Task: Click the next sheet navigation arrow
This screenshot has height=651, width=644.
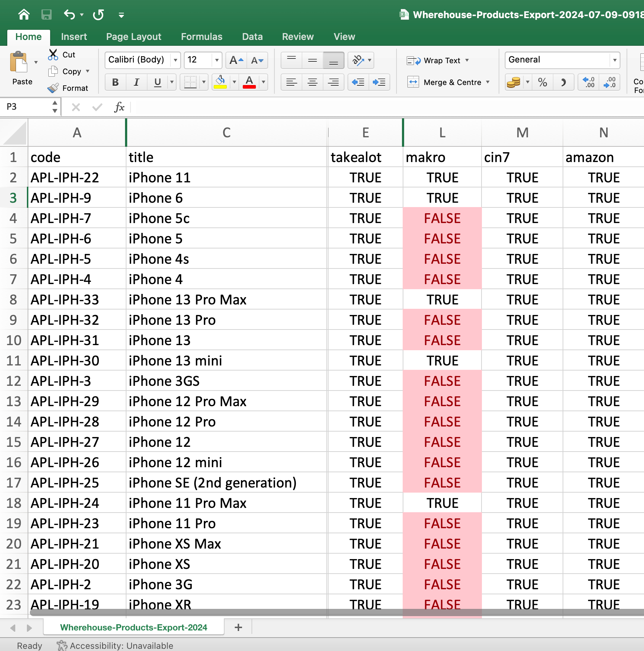Action: pos(29,628)
